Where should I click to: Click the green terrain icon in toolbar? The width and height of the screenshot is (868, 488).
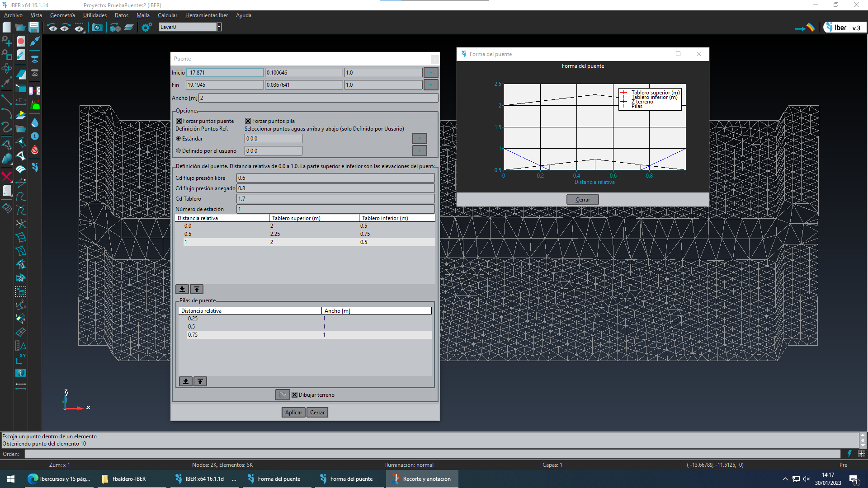click(35, 105)
